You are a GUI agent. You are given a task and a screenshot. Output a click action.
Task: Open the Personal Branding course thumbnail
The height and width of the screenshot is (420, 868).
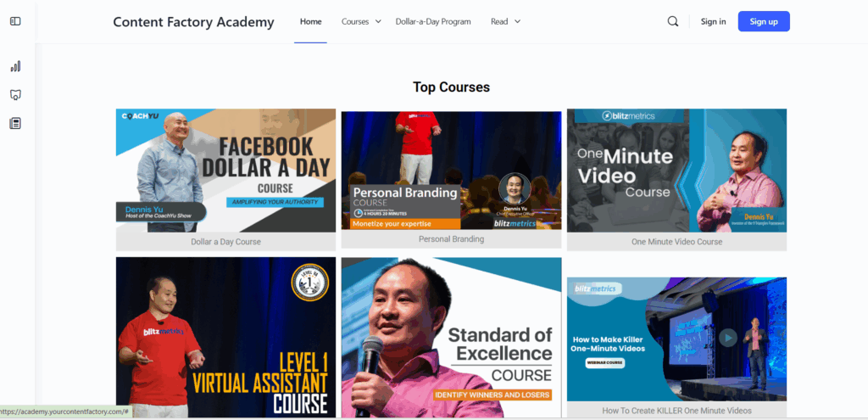point(451,171)
